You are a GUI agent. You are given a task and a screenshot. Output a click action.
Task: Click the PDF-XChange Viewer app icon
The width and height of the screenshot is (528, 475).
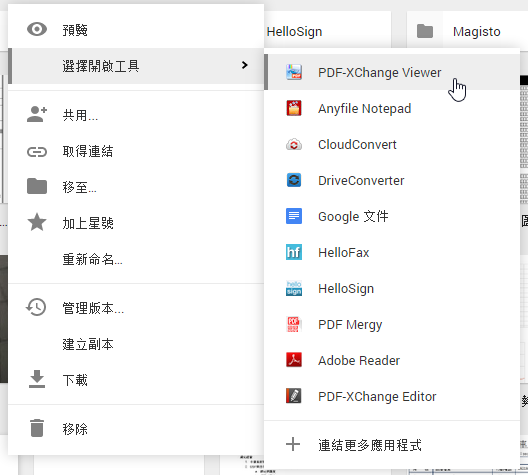(294, 72)
